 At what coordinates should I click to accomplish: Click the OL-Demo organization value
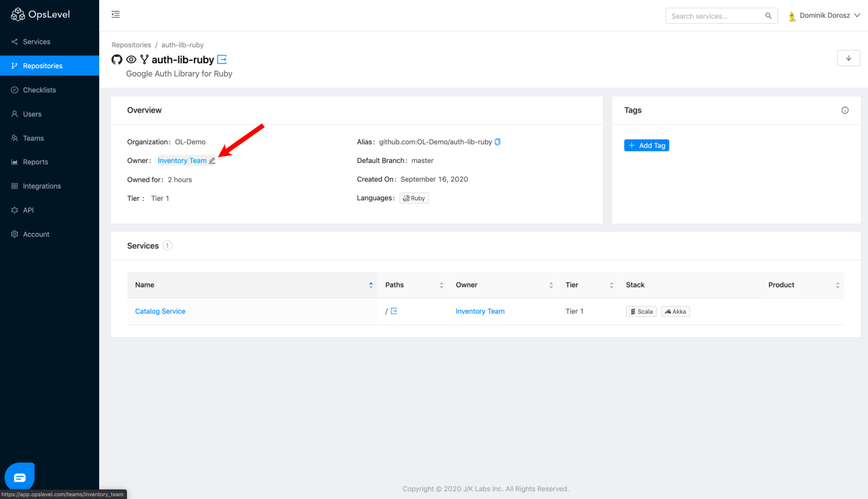click(190, 142)
